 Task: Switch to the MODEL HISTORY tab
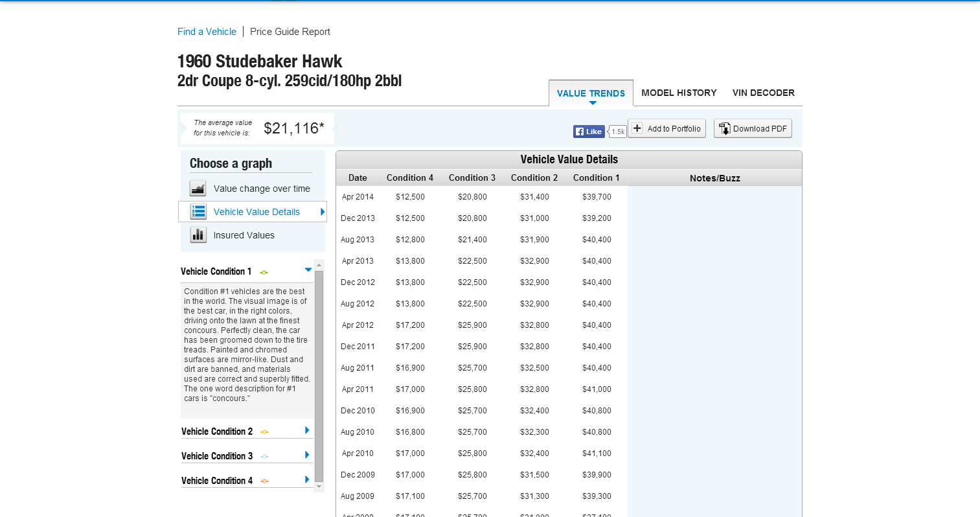pyautogui.click(x=679, y=93)
